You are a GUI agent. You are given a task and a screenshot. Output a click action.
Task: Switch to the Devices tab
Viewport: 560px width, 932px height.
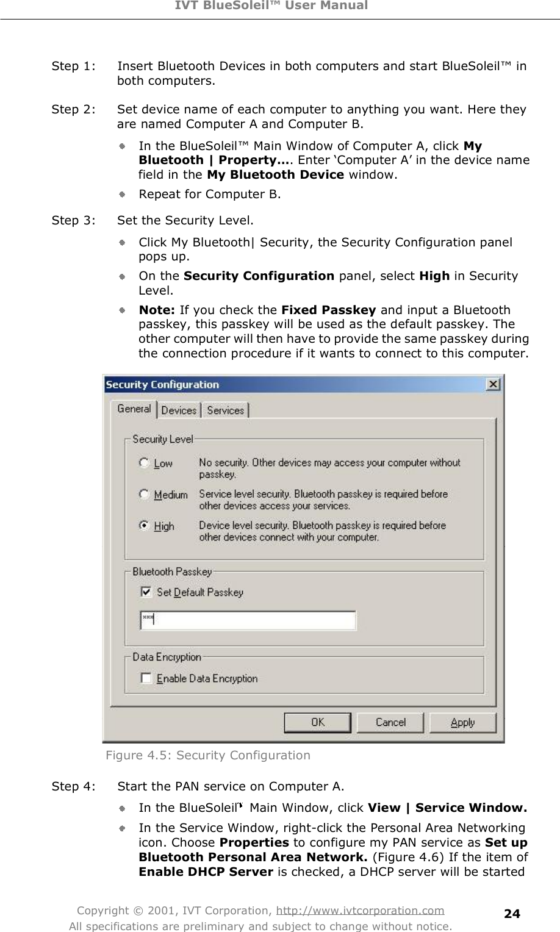point(179,410)
